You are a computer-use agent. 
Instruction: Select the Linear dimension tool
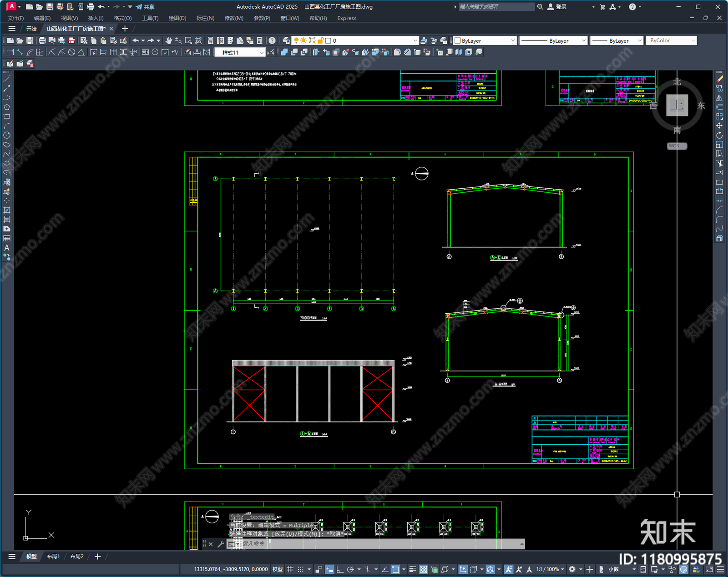10,52
